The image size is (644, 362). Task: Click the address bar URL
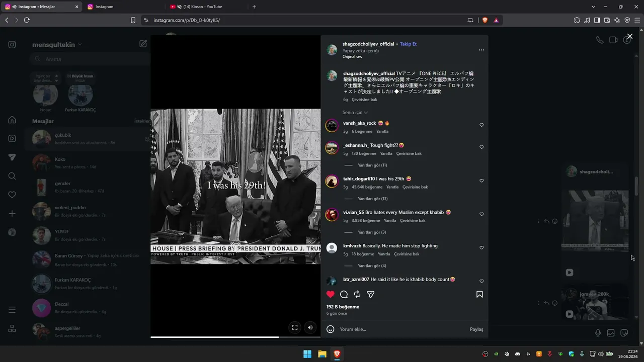point(187,20)
